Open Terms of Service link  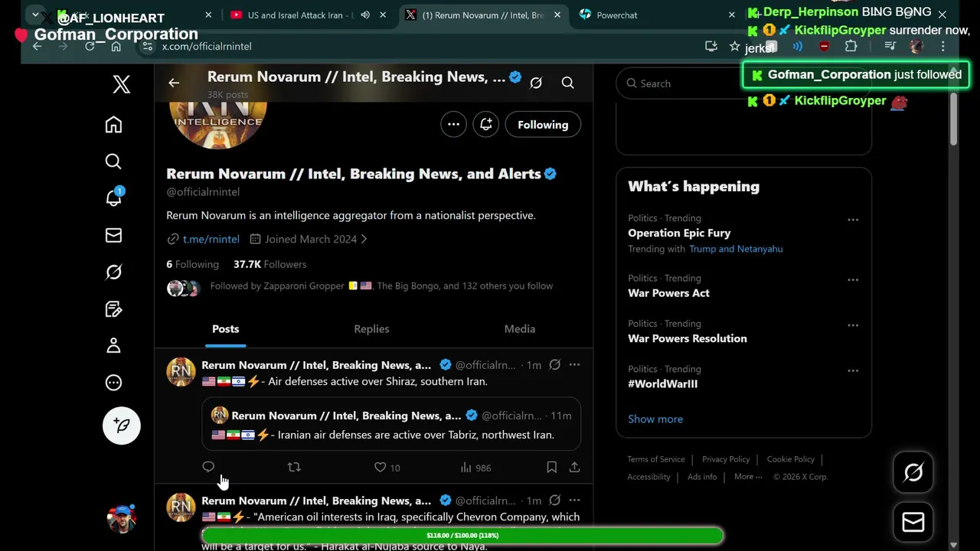point(656,459)
